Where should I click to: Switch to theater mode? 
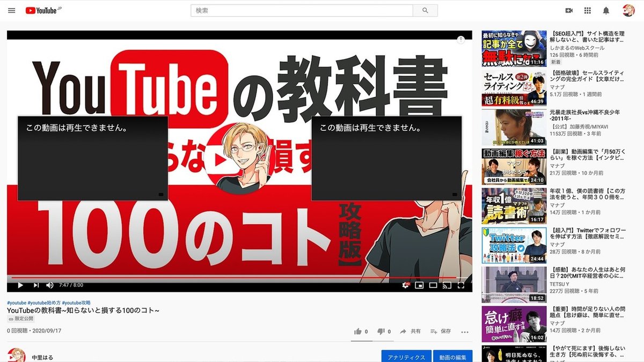(433, 285)
